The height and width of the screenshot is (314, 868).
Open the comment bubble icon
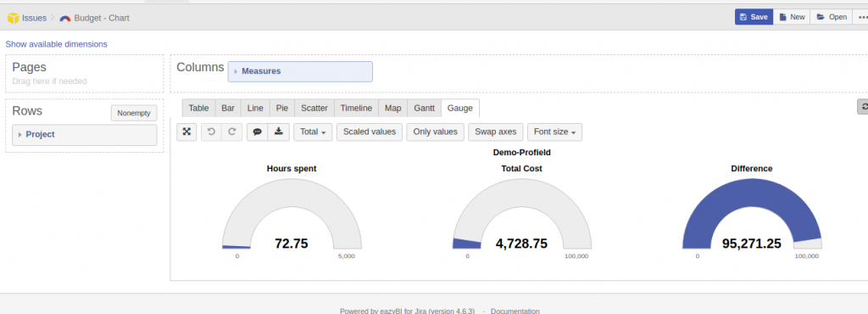pos(257,132)
